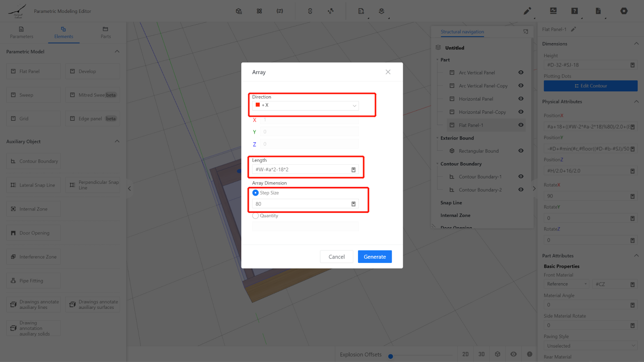644x362 pixels.
Task: Toggle visibility of Rectangular Bound
Action: click(x=521, y=151)
